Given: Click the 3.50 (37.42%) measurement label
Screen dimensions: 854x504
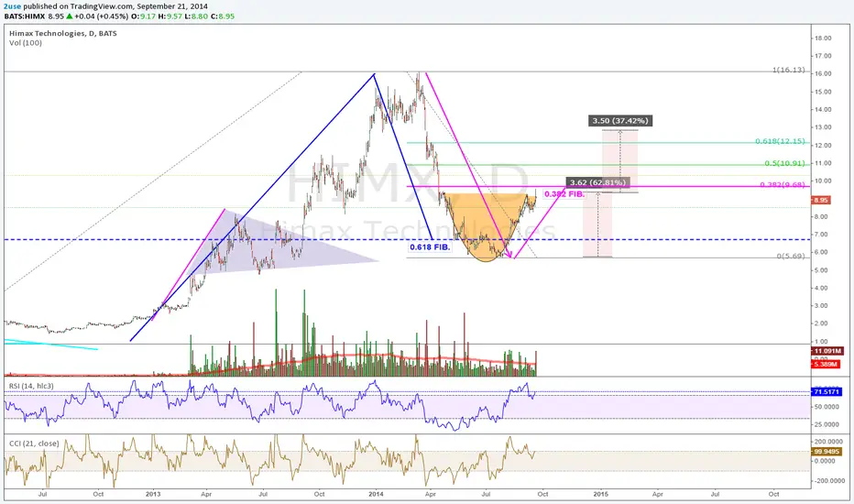Looking at the screenshot, I should (619, 120).
